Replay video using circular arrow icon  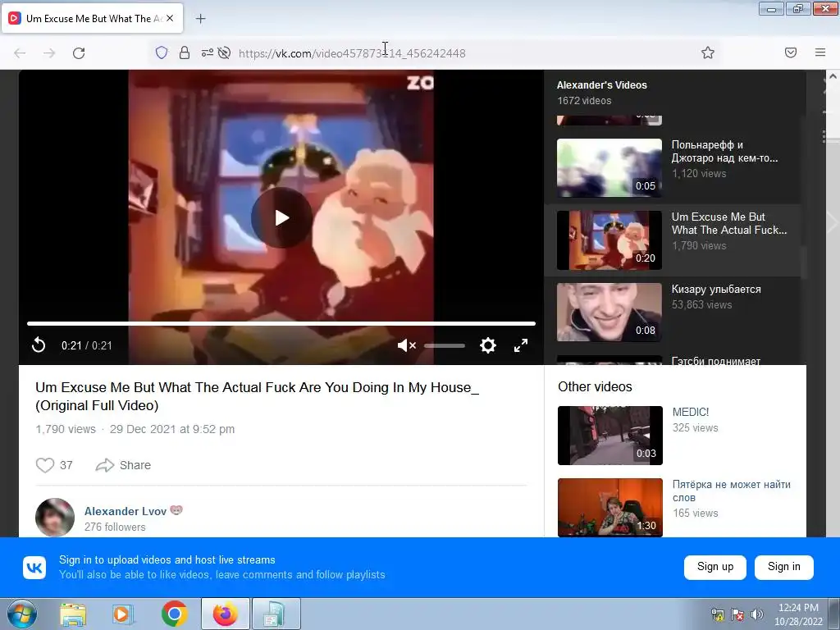pyautogui.click(x=39, y=345)
